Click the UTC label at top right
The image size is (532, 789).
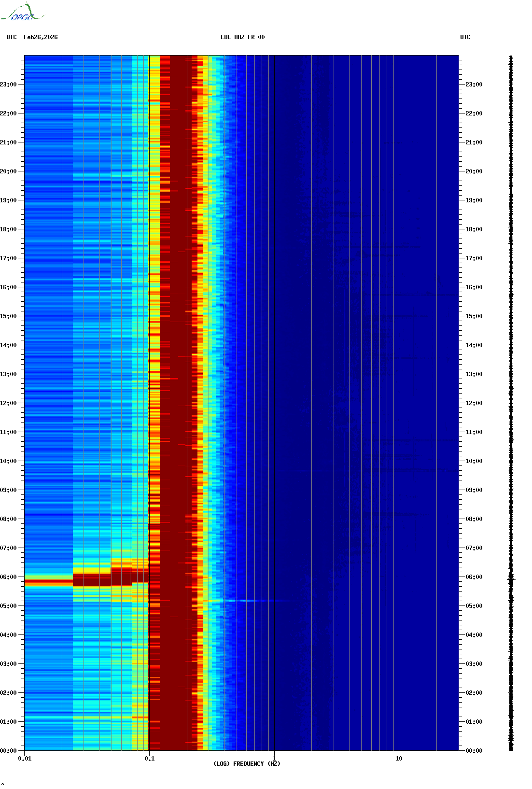(x=465, y=37)
